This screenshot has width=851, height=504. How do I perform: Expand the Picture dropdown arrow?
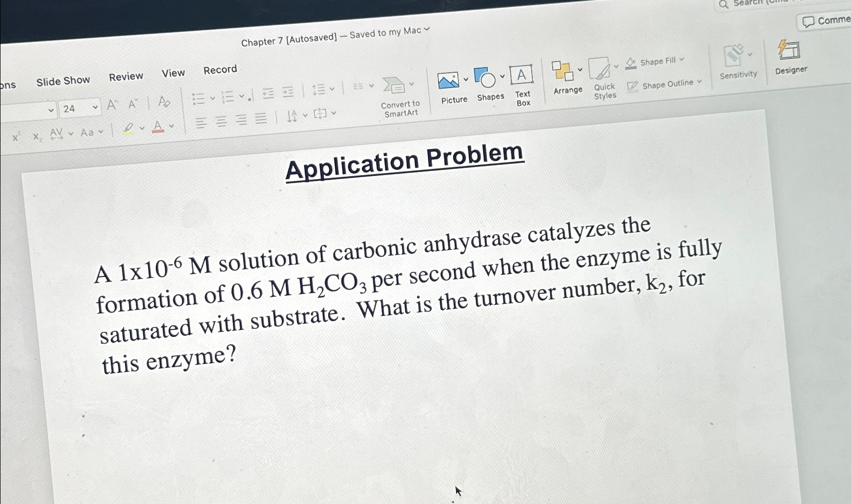(465, 79)
